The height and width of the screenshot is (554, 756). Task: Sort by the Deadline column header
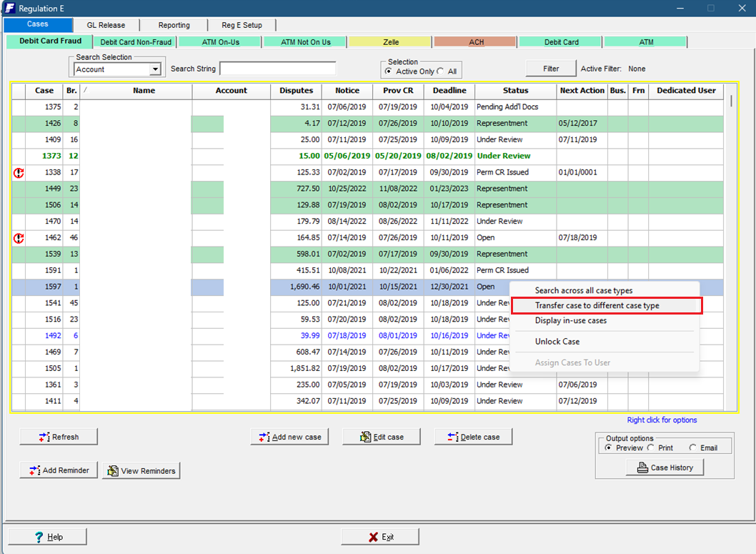[x=449, y=91]
